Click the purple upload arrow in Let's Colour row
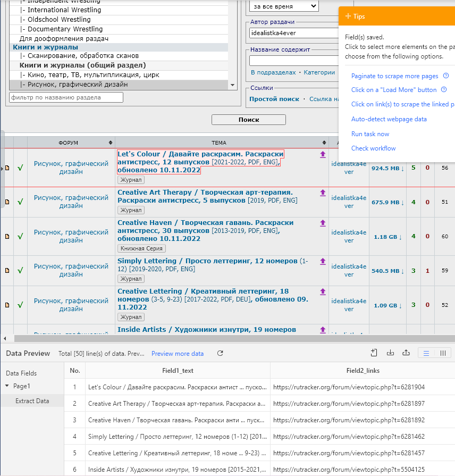 323,155
